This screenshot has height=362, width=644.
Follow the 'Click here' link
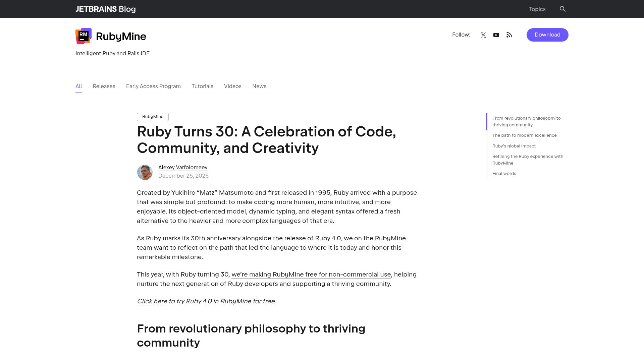coord(152,301)
